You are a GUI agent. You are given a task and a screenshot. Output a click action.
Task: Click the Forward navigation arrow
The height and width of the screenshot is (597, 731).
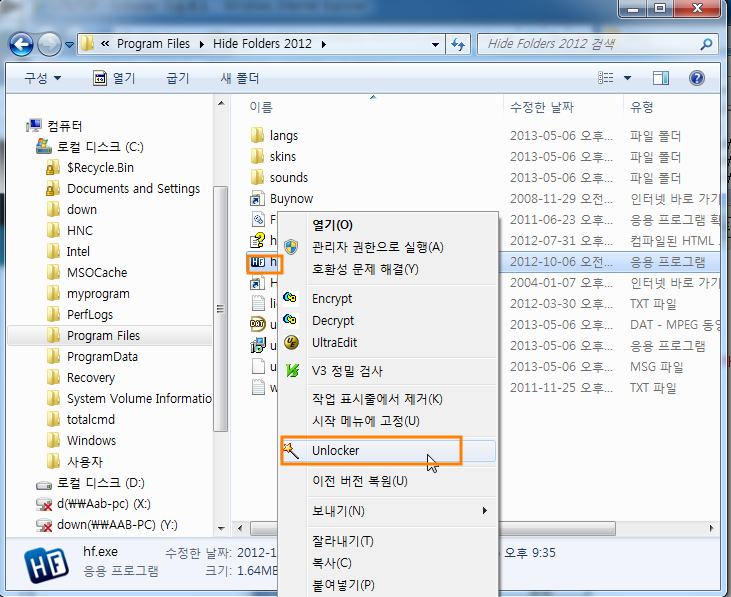tap(49, 45)
